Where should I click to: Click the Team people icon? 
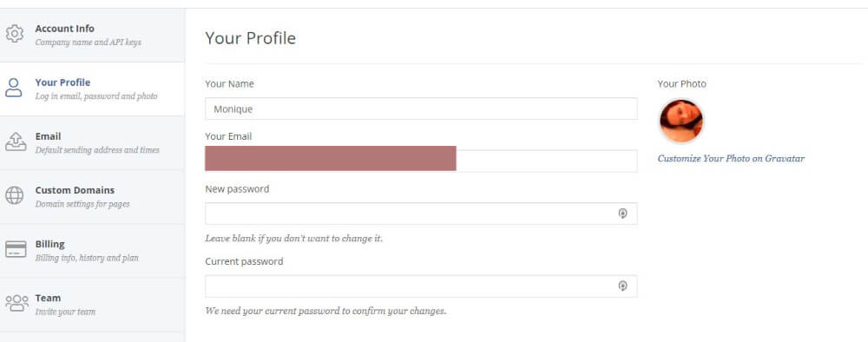[16, 303]
